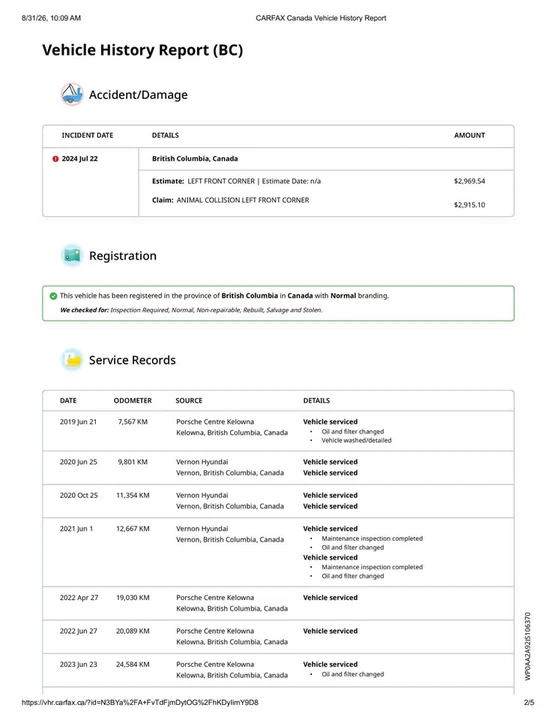The height and width of the screenshot is (720, 556).
Task: Select the 2023 Jun 23 service date
Action: tap(79, 664)
